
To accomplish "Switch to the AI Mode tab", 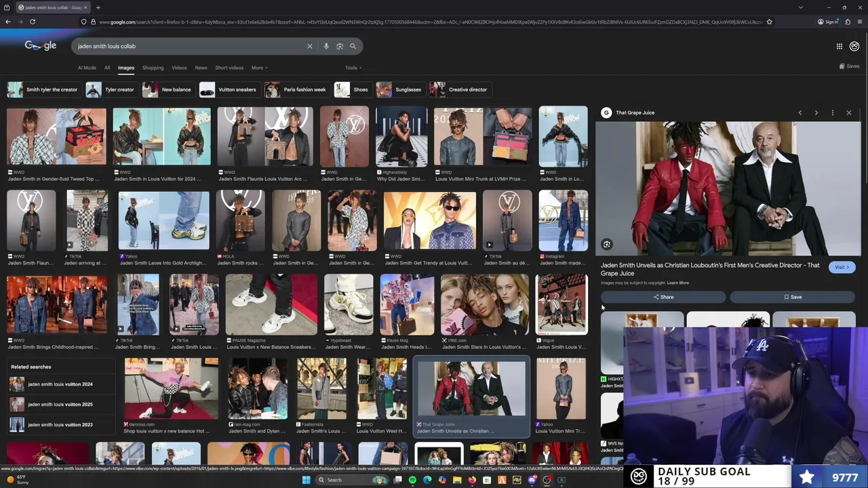I will (87, 68).
